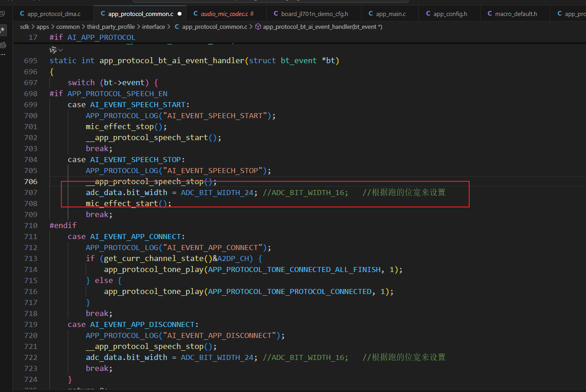Expand the third_party_profile breadcrumb
The height and width of the screenshot is (392, 586).
tap(111, 27)
